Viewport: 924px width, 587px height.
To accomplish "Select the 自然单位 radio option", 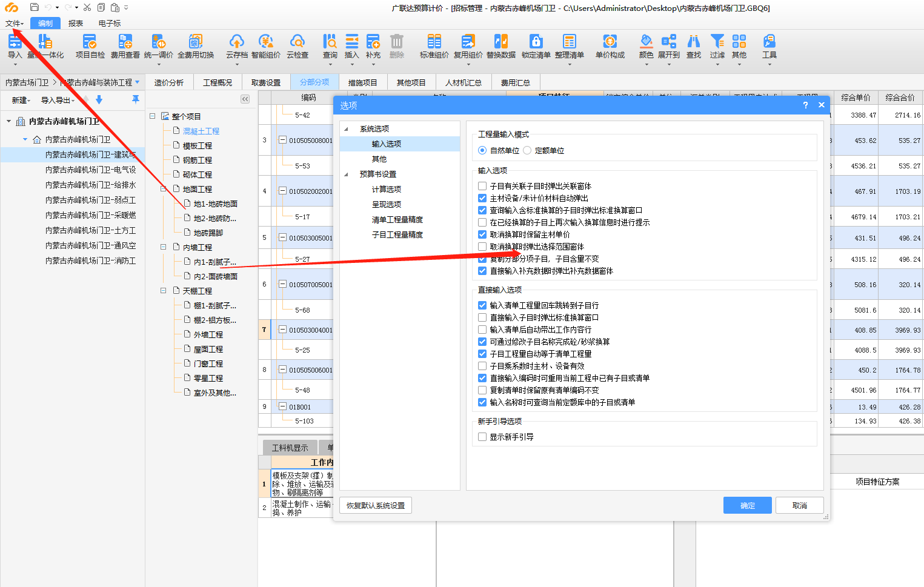I will pyautogui.click(x=482, y=150).
